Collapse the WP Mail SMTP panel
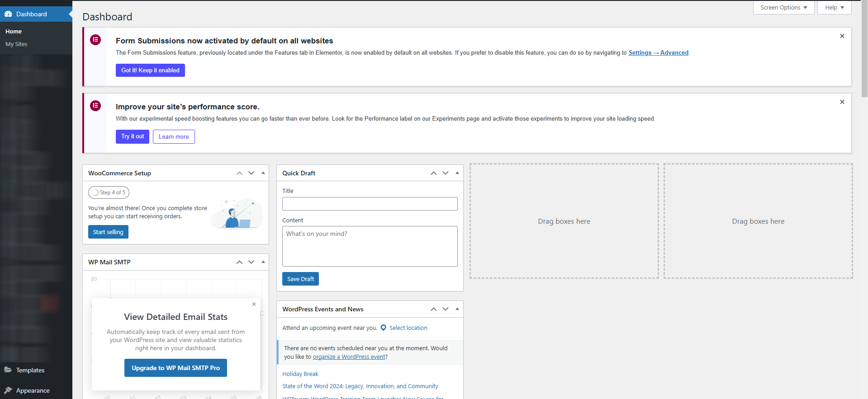 pyautogui.click(x=263, y=262)
